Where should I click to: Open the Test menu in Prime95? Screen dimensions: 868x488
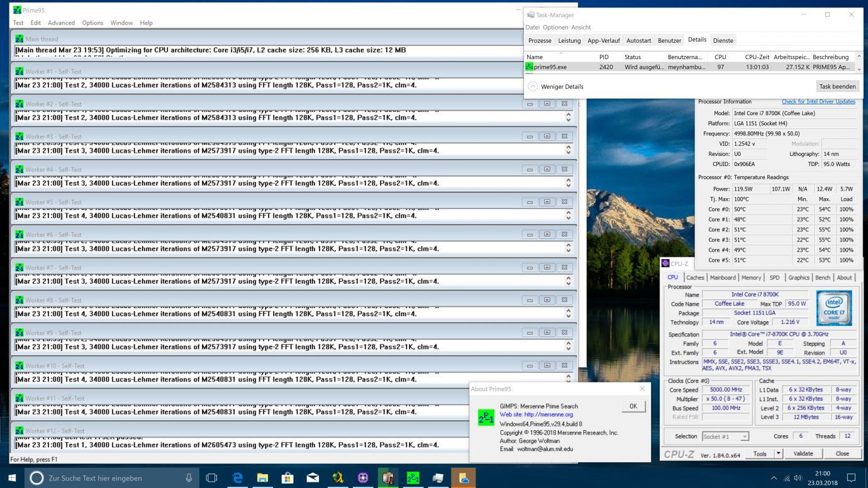18,23
